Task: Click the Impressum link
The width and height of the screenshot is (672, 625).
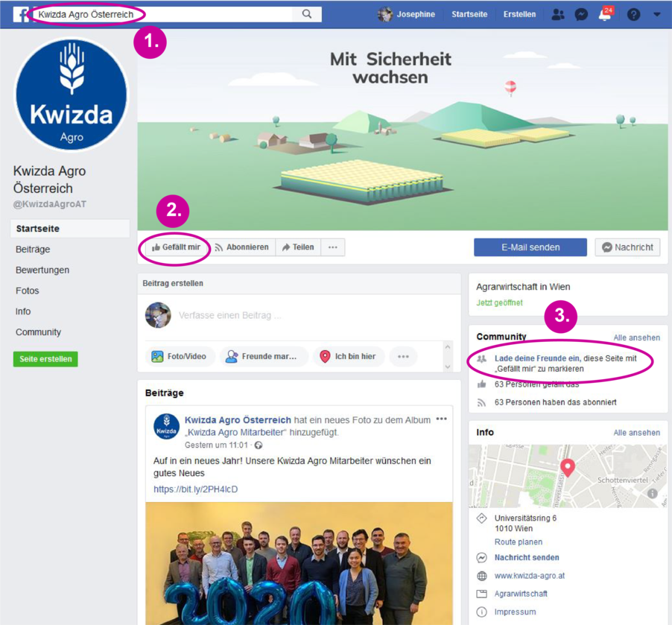Action: [515, 612]
